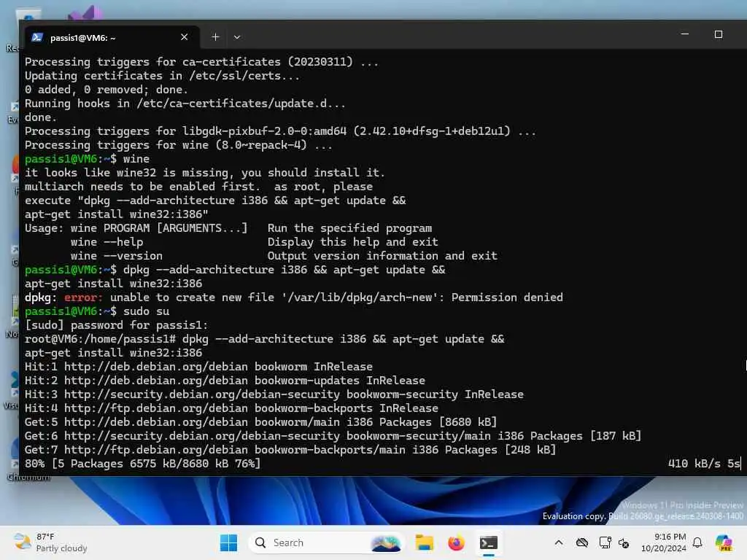Expand the new tab profile dropdown
The width and height of the screenshot is (747, 560).
237,37
